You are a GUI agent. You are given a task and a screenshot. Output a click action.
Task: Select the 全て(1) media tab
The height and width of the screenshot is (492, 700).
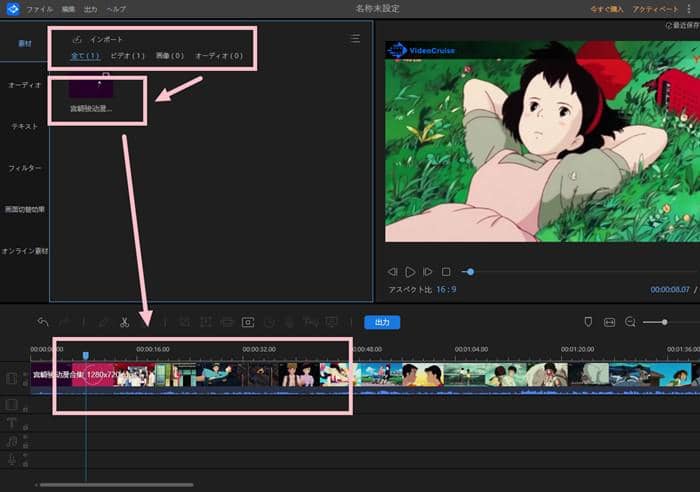coord(85,56)
